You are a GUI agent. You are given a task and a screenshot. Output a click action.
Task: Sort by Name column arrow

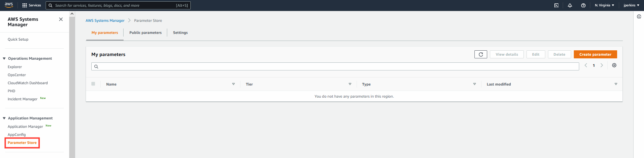pyautogui.click(x=233, y=84)
